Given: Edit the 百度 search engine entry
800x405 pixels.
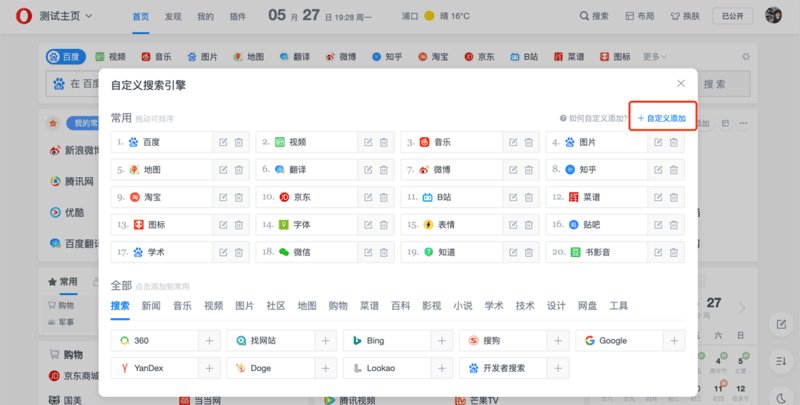Looking at the screenshot, I should tap(223, 142).
